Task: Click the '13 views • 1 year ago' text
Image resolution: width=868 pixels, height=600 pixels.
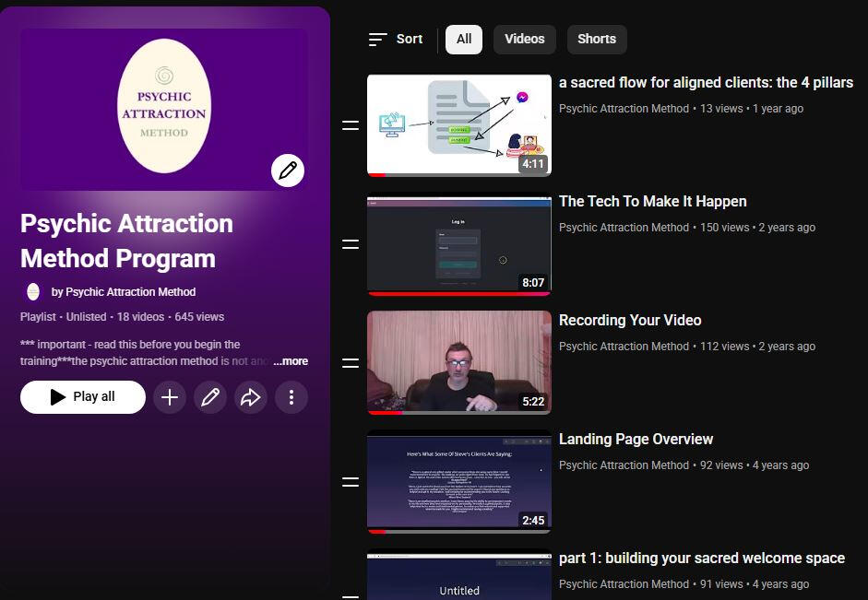Action: [x=752, y=109]
